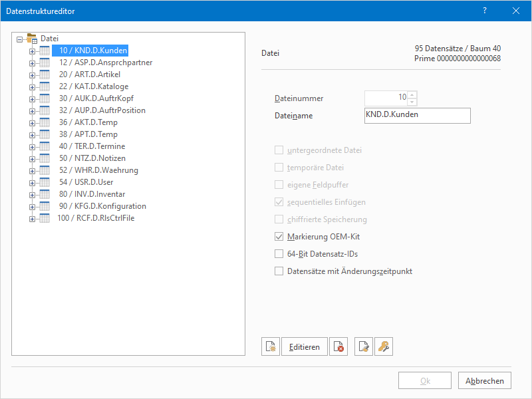The height and width of the screenshot is (399, 532).
Task: Enable 64-Bit Datensatz-IDs checkbox
Action: (x=279, y=253)
